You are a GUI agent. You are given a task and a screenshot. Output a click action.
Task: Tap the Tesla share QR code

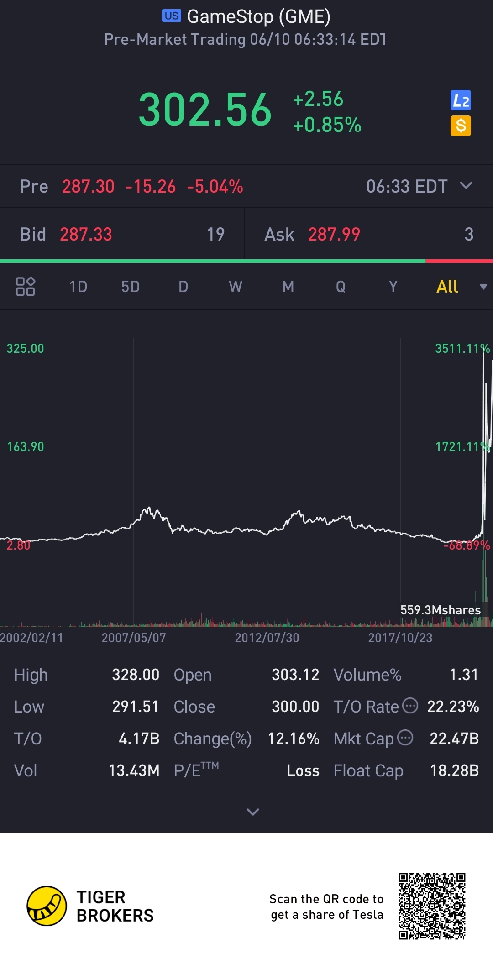[432, 906]
